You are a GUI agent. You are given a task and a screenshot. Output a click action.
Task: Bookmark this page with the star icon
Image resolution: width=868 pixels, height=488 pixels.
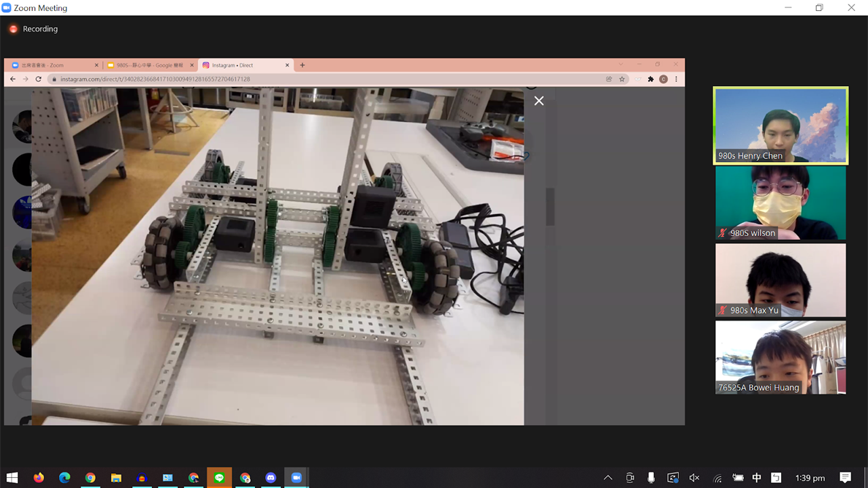click(622, 79)
